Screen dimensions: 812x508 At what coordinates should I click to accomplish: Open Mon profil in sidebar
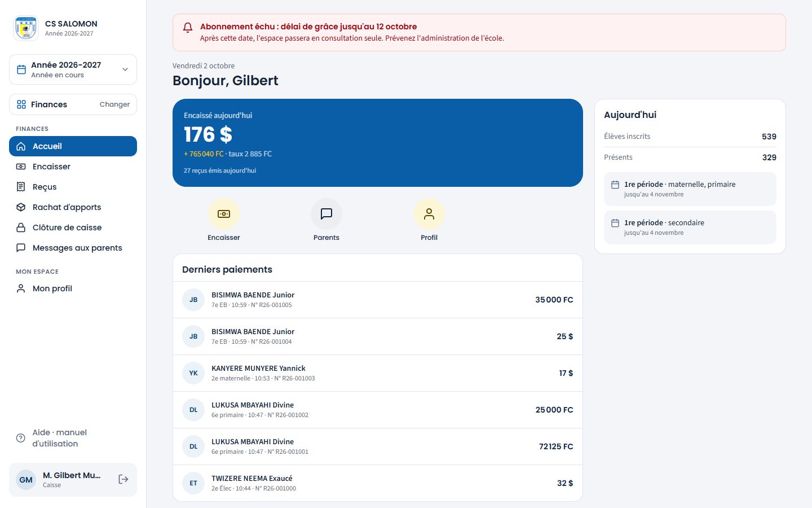tap(73, 288)
